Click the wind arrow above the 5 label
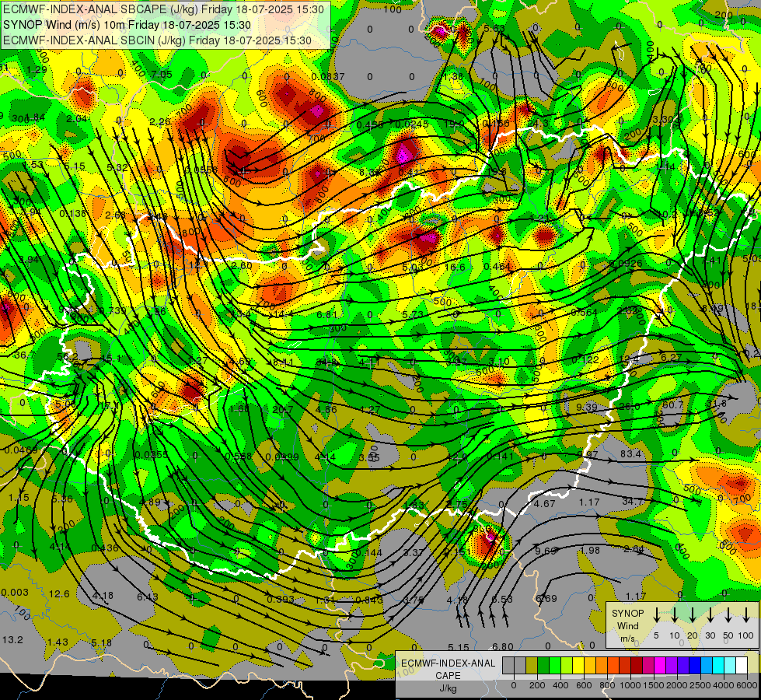761x700 pixels. (x=656, y=615)
